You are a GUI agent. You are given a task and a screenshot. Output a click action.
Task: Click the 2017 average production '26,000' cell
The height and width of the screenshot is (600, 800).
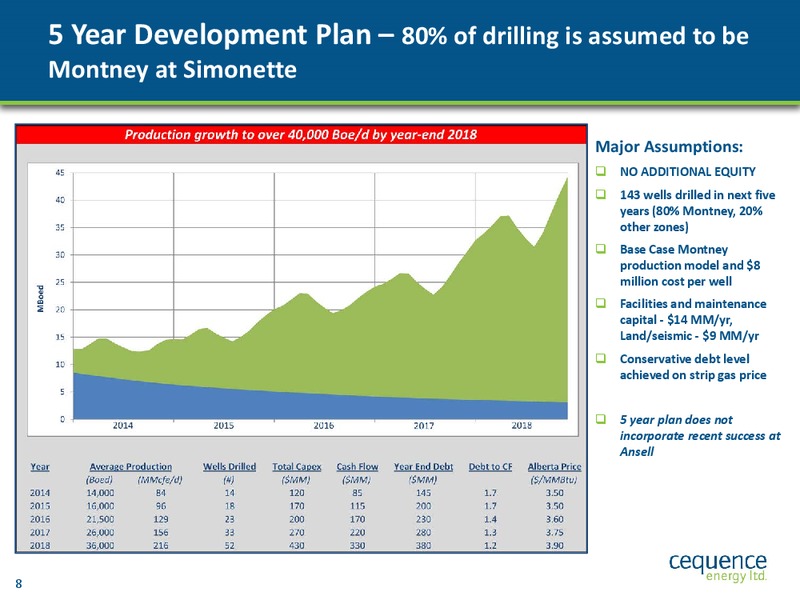100,533
